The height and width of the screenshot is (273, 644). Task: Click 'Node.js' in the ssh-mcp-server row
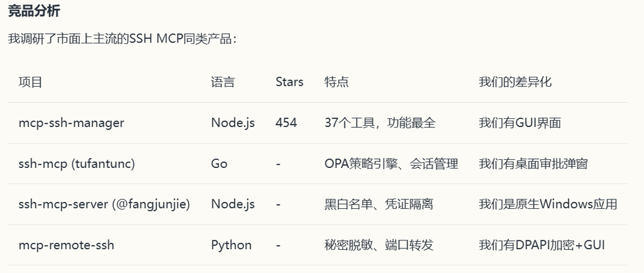coord(233,204)
